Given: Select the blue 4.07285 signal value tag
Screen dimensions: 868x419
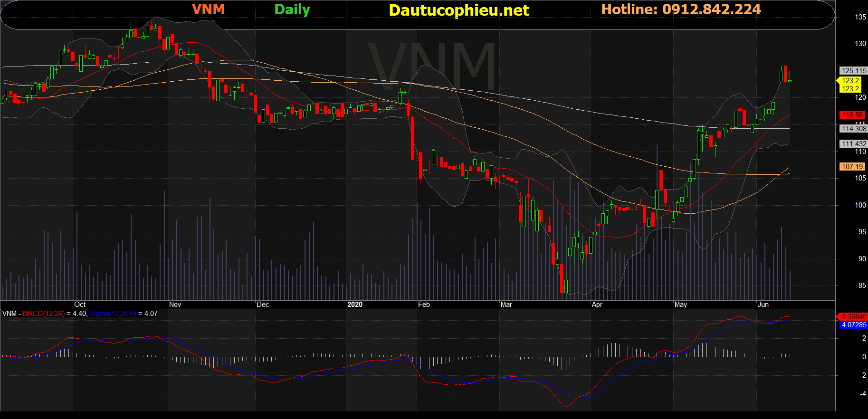Looking at the screenshot, I should click(853, 325).
